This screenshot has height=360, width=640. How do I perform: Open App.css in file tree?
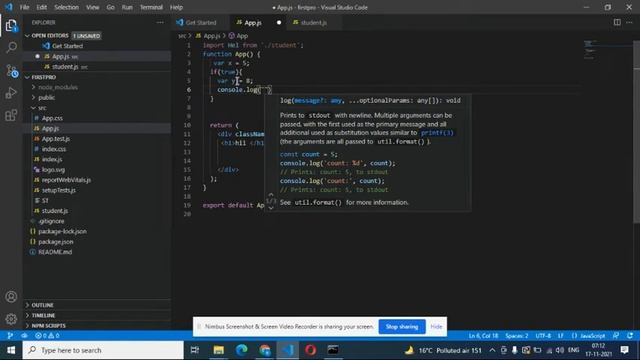coord(52,118)
